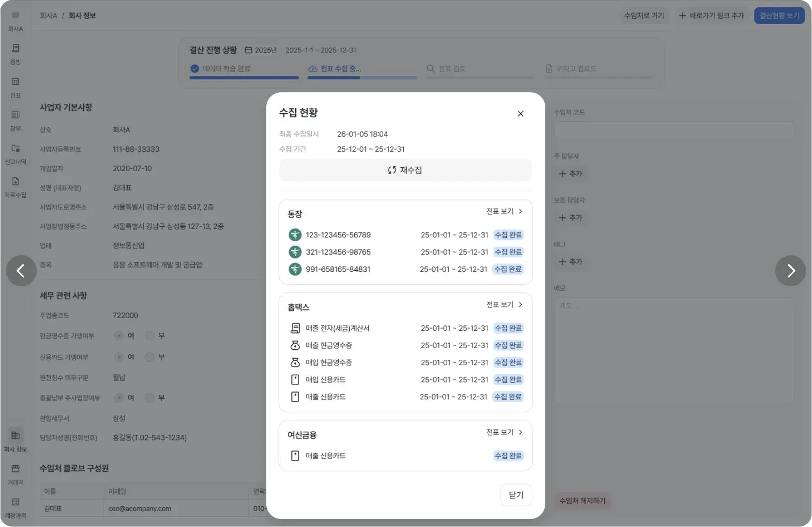
Task: Click bank icon for account 123-123456-56789
Action: tap(295, 235)
